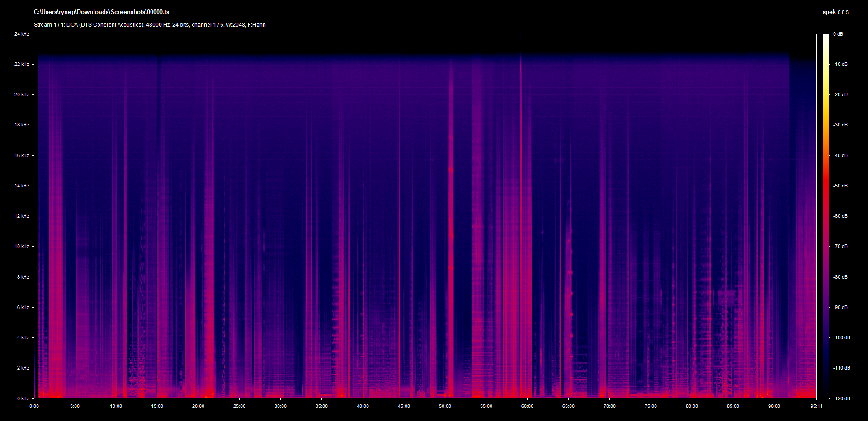Select the DTS stream info text line
The image size is (868, 421).
150,25
